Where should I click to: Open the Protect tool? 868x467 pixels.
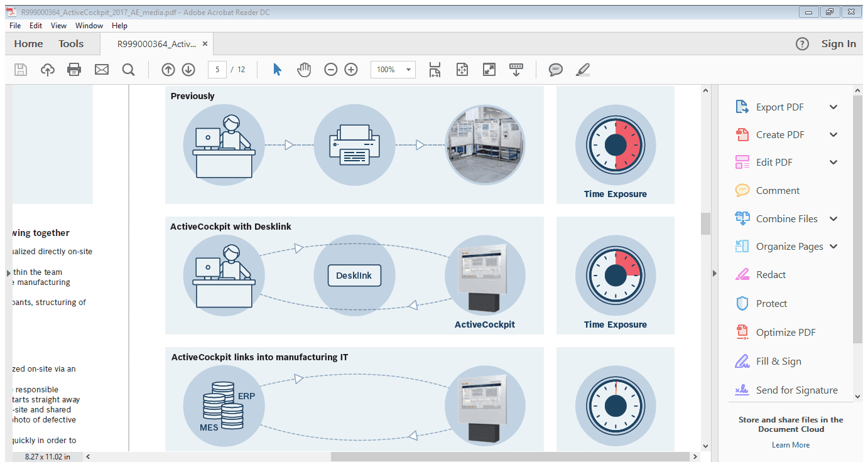coord(771,303)
